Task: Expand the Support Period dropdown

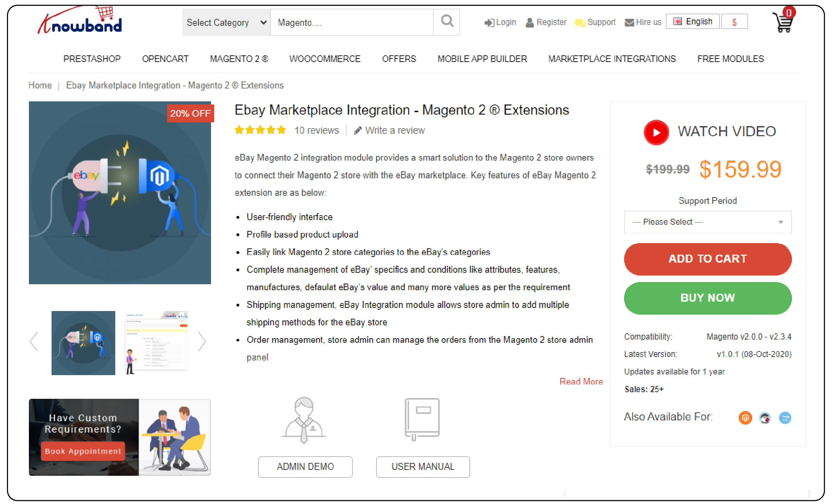Action: (707, 222)
